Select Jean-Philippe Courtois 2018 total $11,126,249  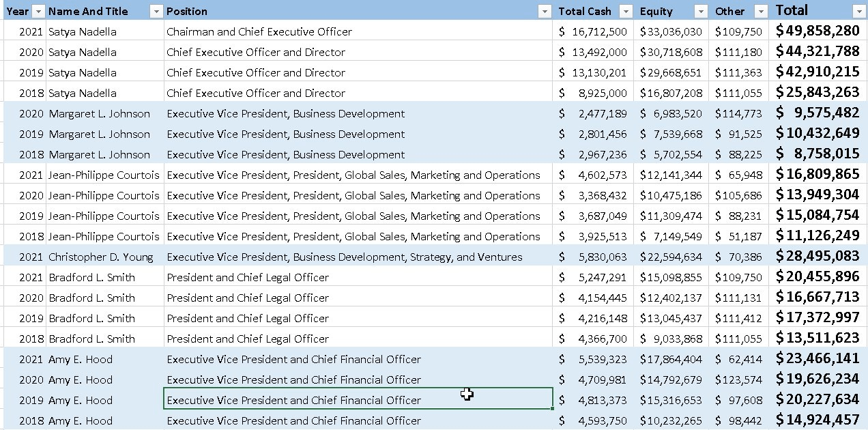(x=818, y=237)
